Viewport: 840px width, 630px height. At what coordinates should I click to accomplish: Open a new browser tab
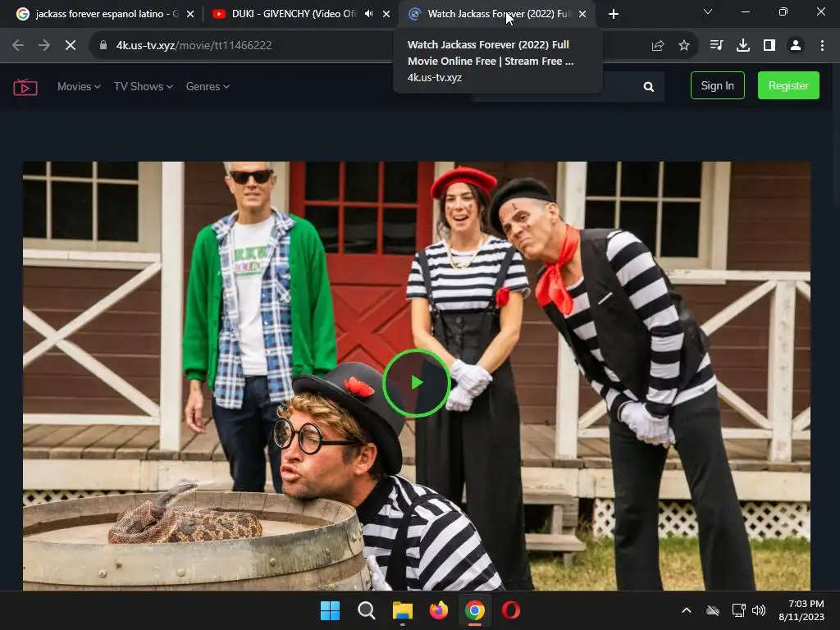point(614,15)
